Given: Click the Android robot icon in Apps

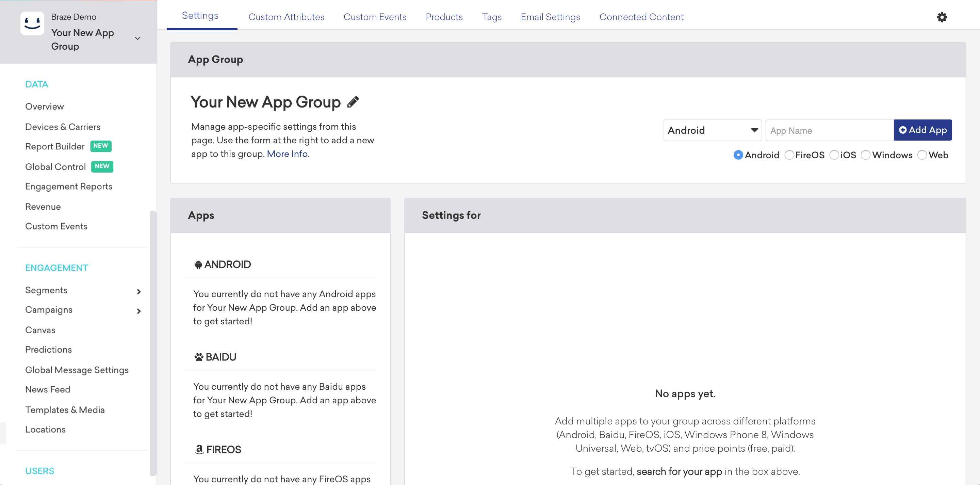Looking at the screenshot, I should [x=198, y=264].
